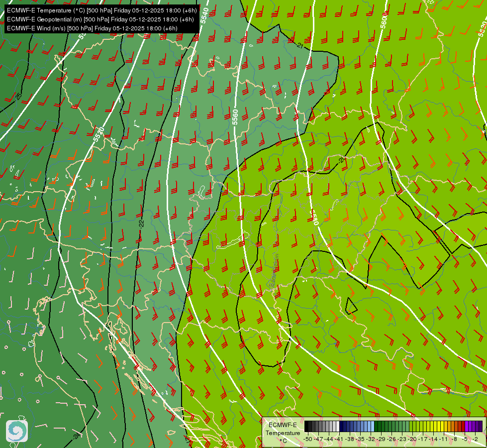This screenshot has width=487, height=448.
Task: Click the 5580 geopotential contour label
Action: pos(314,217)
